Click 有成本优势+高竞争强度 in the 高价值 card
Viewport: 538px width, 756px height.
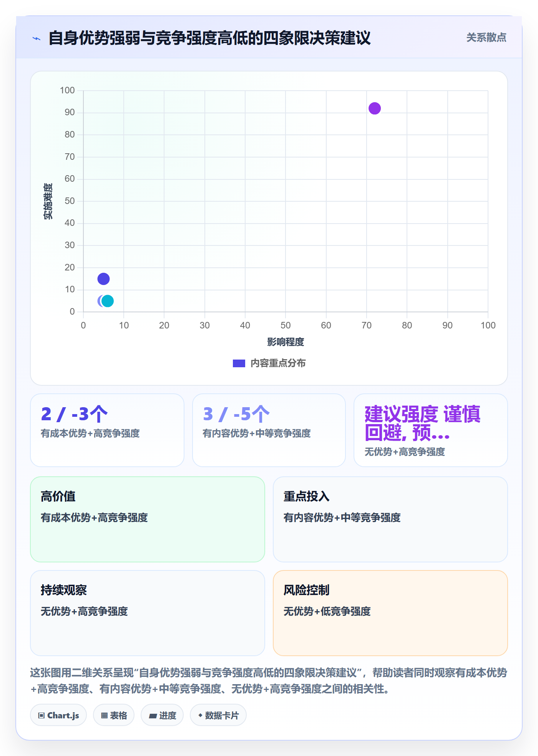(94, 517)
